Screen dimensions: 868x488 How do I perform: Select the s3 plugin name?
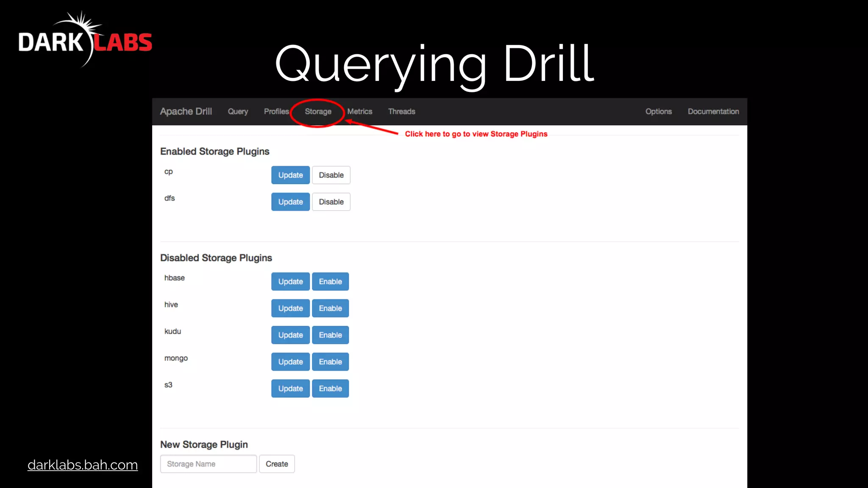click(x=168, y=385)
